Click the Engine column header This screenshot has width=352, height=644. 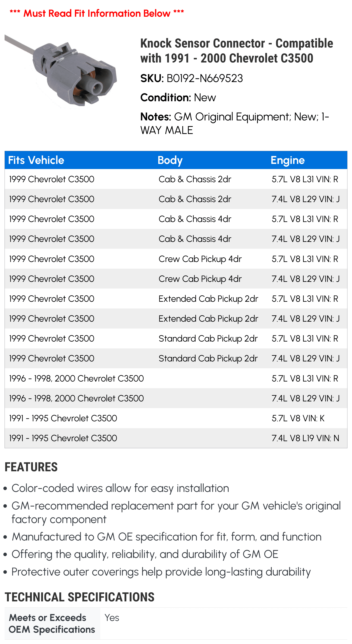(x=288, y=160)
